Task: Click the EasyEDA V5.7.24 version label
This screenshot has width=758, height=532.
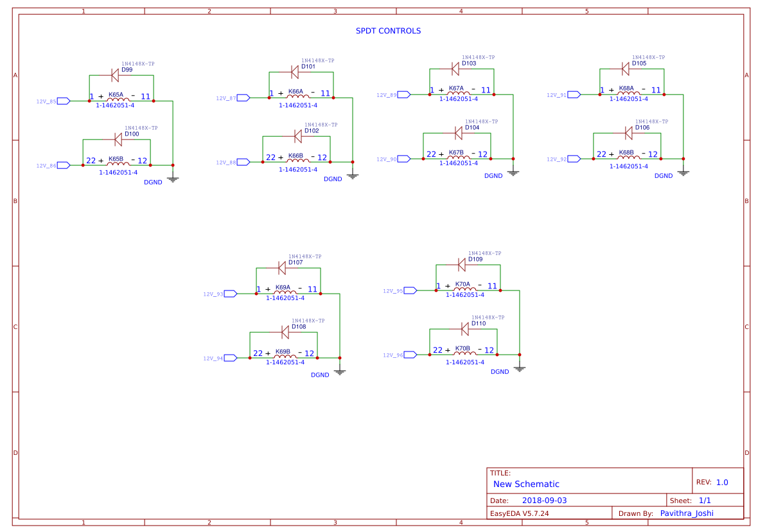Action: pyautogui.click(x=519, y=513)
